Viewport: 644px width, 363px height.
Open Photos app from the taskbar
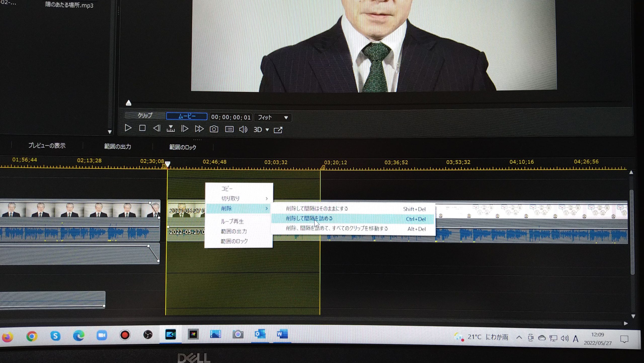pos(216,334)
